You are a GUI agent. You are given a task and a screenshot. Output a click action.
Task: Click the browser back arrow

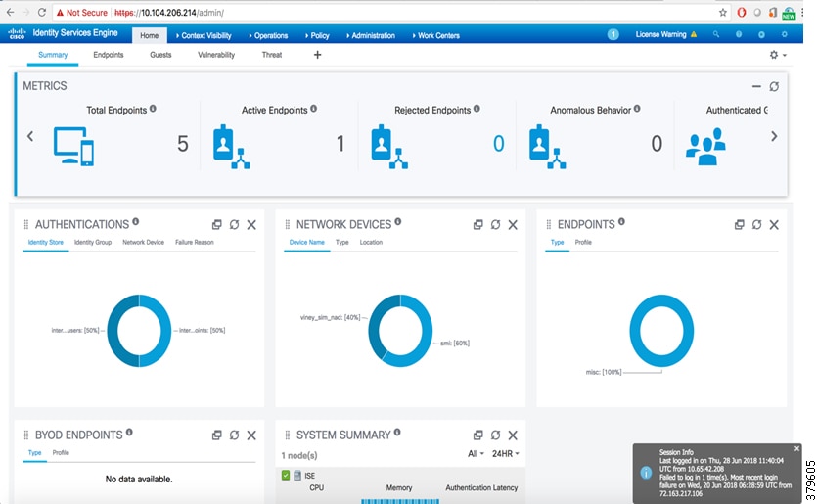[x=11, y=12]
